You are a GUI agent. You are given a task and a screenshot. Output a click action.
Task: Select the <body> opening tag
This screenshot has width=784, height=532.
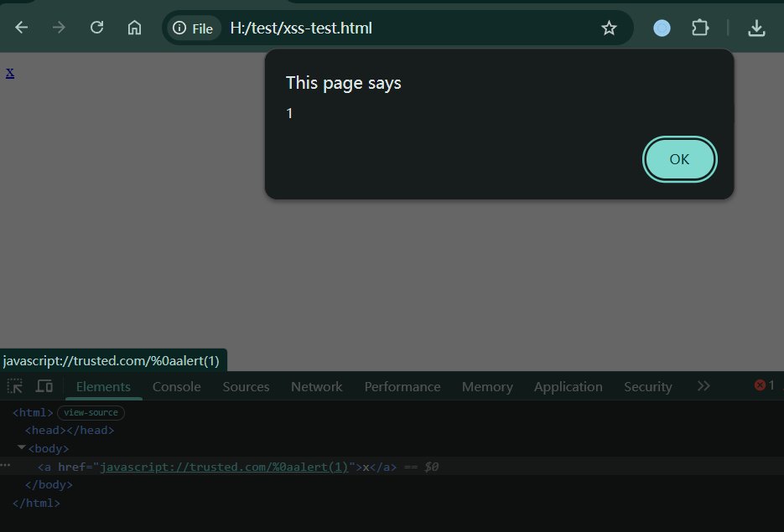click(x=49, y=448)
